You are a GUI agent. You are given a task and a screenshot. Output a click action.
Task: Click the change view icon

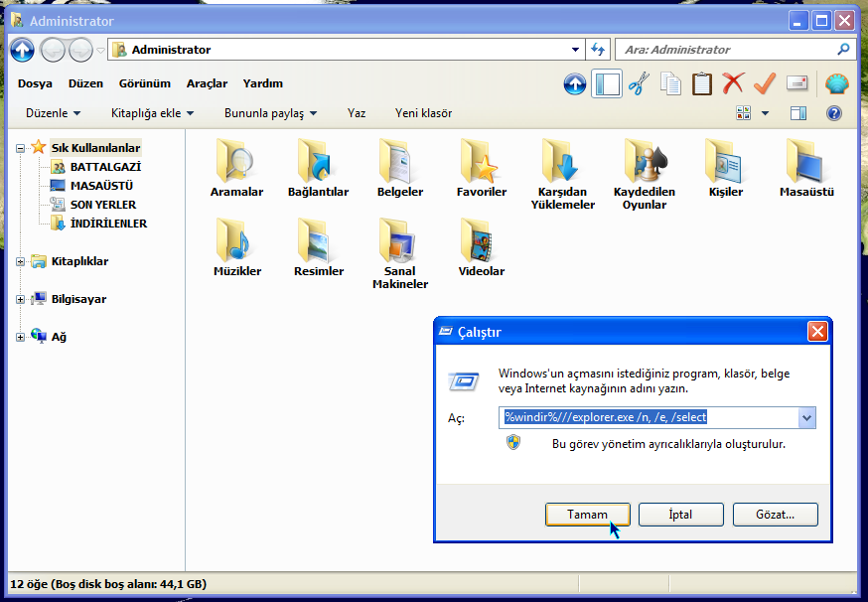pos(744,113)
